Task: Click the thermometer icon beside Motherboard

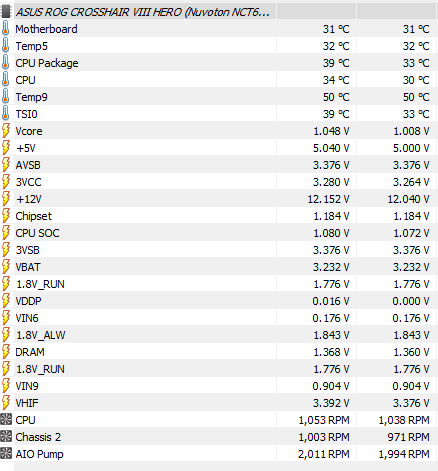Action: (x=6, y=28)
